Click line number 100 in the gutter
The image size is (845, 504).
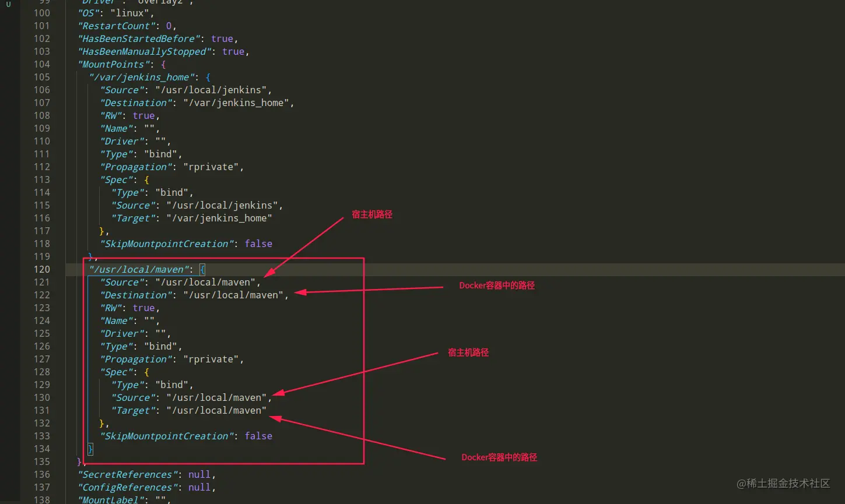(42, 13)
